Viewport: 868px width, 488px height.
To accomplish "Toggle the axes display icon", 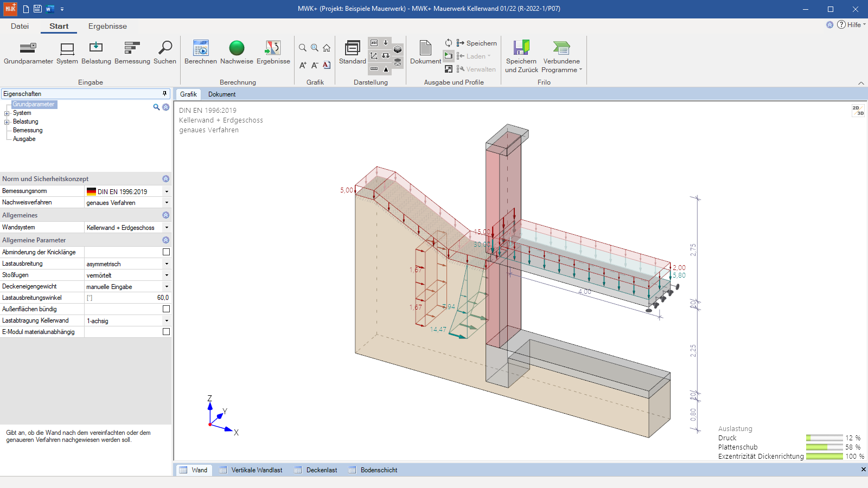I will coord(374,55).
